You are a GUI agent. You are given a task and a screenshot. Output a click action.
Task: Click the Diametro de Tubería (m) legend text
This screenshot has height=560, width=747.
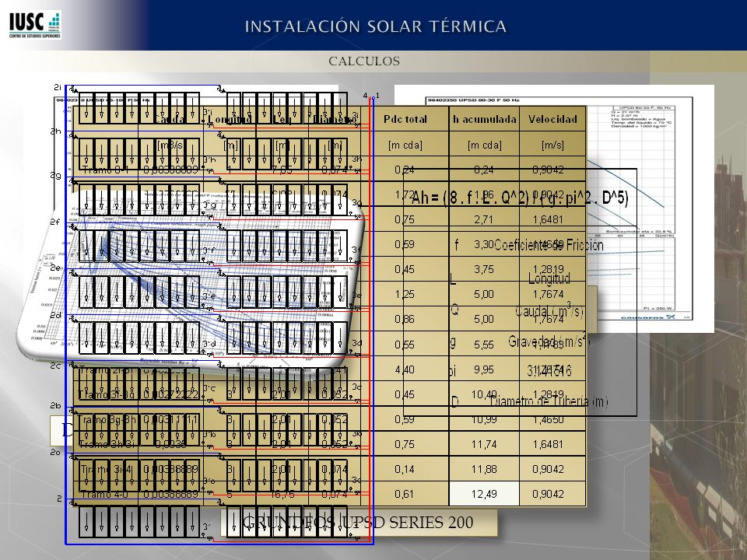pyautogui.click(x=549, y=401)
